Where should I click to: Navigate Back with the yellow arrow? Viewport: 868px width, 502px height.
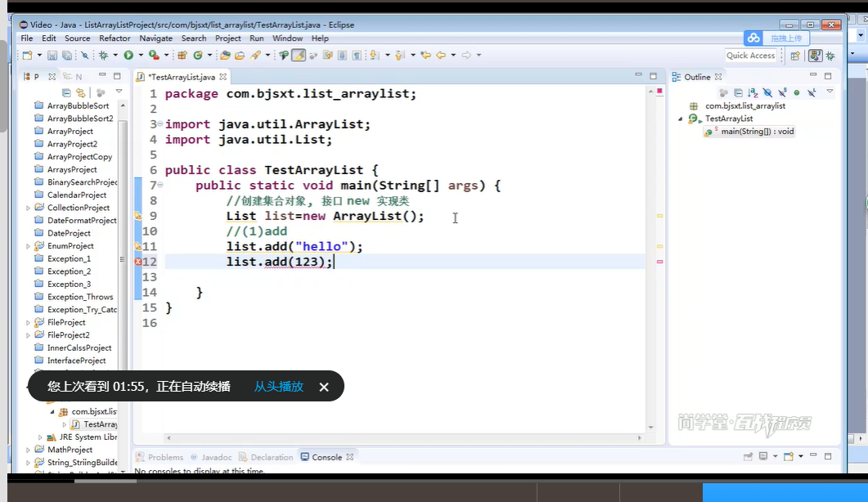pyautogui.click(x=441, y=55)
